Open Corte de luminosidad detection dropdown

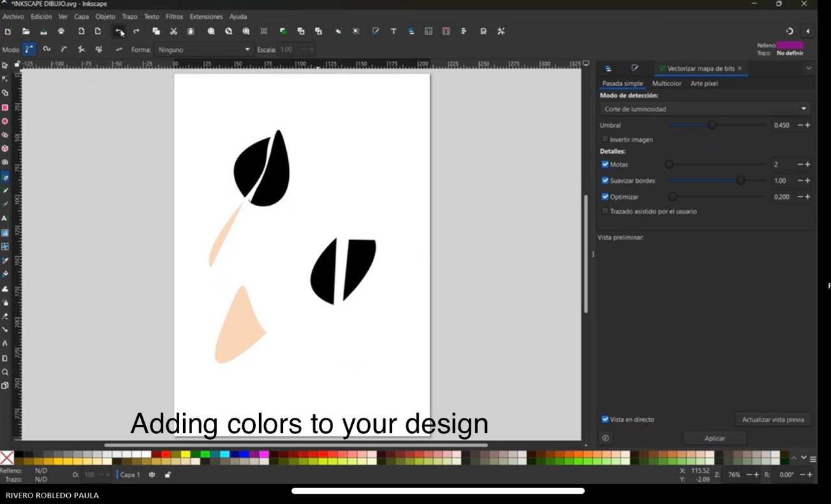tap(705, 109)
